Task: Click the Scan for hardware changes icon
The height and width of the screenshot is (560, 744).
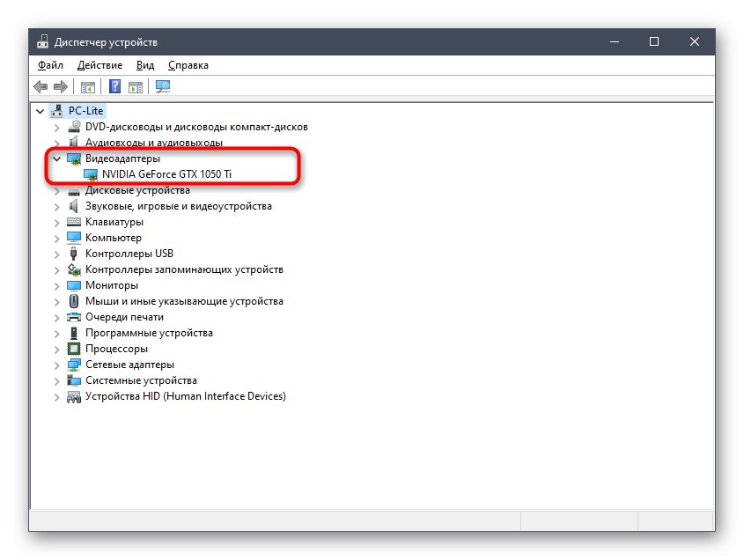Action: pos(162,86)
